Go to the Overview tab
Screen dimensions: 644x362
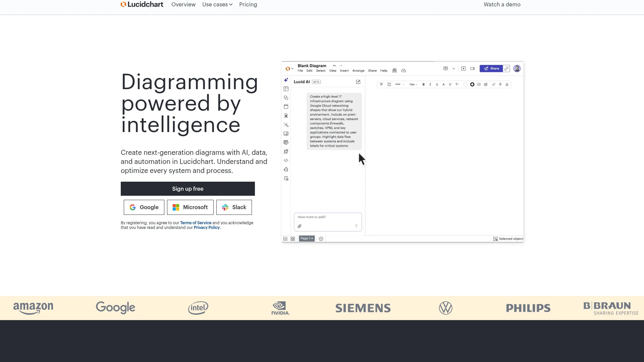point(183,5)
